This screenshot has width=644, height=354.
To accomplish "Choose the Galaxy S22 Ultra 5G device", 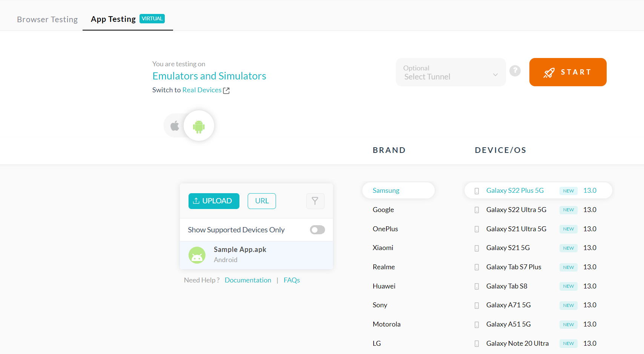I will (x=516, y=210).
